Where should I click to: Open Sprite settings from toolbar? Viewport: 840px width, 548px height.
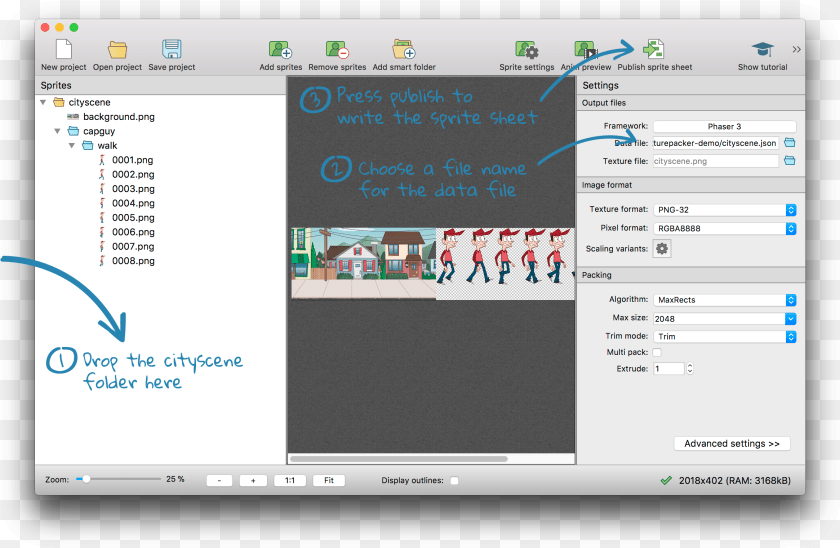click(527, 50)
